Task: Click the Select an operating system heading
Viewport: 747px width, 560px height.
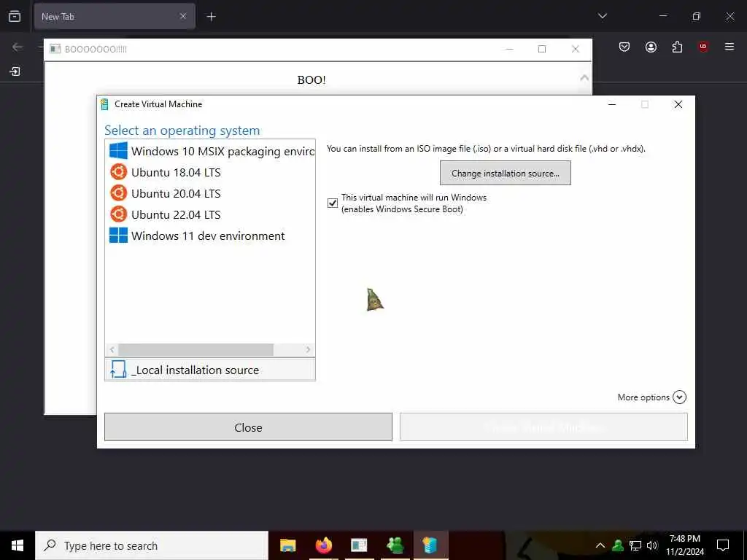Action: tap(182, 131)
